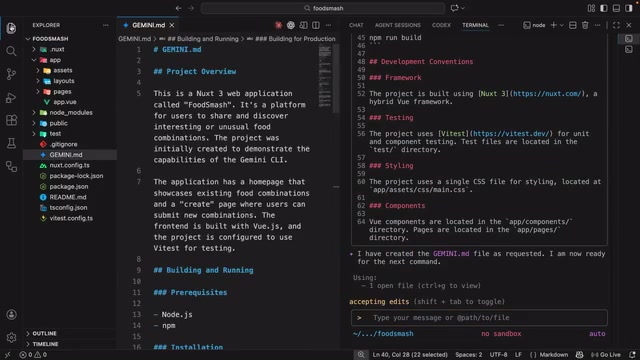The height and width of the screenshot is (360, 640).
Task: Switch to the CODEX tab
Action: pyautogui.click(x=441, y=25)
